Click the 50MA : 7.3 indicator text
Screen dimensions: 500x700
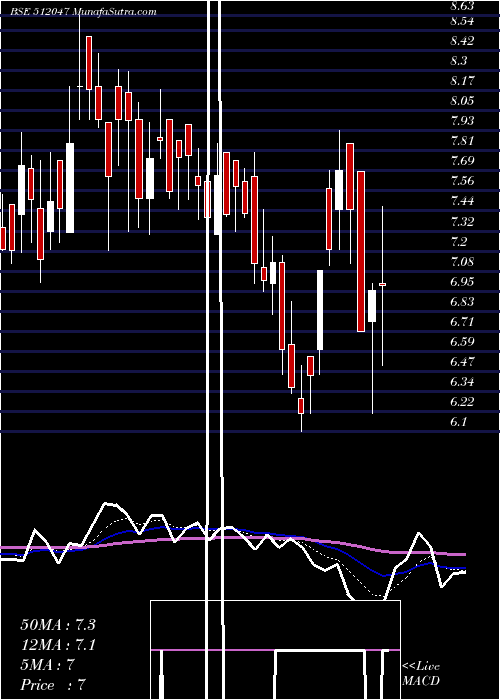pos(58,625)
